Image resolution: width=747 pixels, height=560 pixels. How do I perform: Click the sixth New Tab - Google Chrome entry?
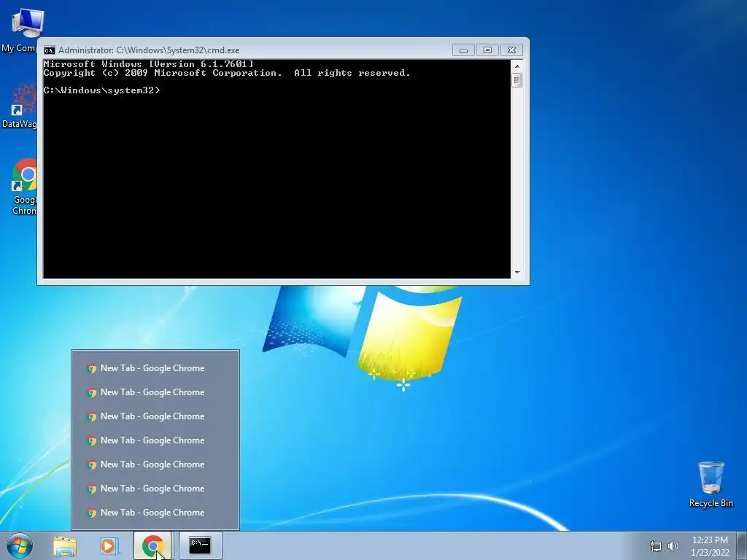click(155, 489)
